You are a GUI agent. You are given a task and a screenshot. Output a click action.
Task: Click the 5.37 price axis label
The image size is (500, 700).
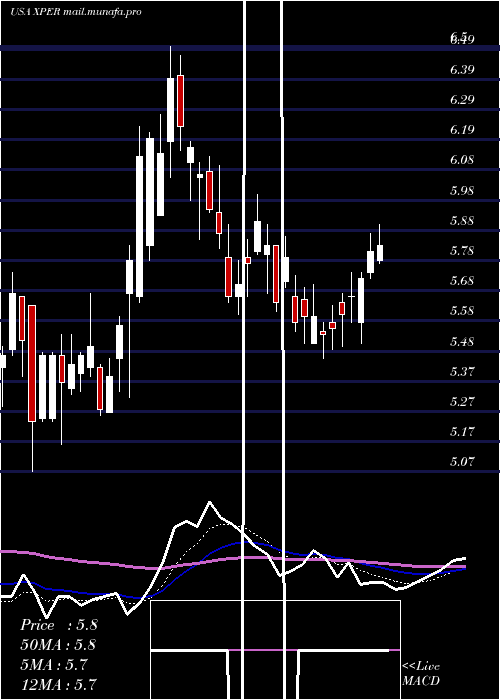click(x=462, y=371)
